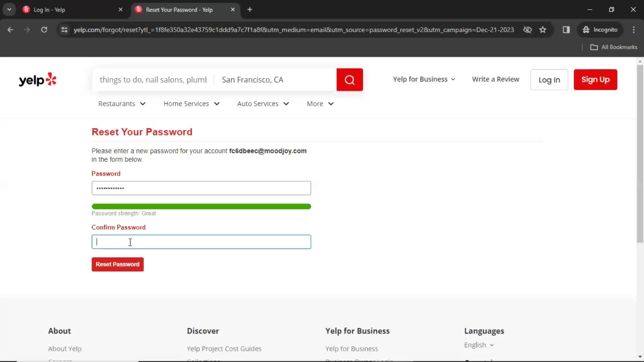Image resolution: width=644 pixels, height=362 pixels.
Task: Expand the Restaurants dropdown menu
Action: pos(122,104)
